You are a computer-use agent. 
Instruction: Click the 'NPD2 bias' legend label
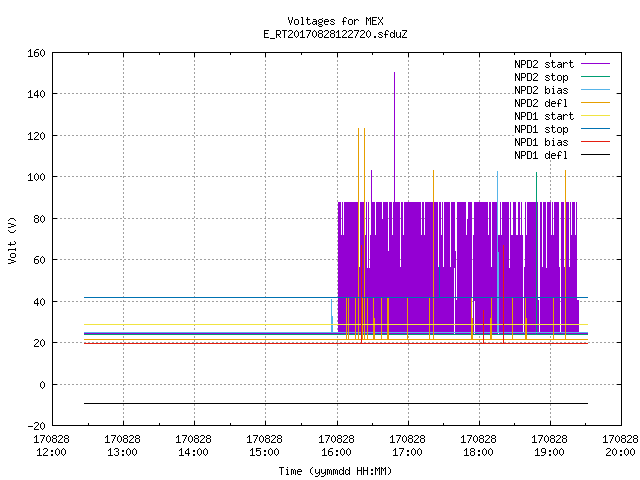click(x=541, y=90)
